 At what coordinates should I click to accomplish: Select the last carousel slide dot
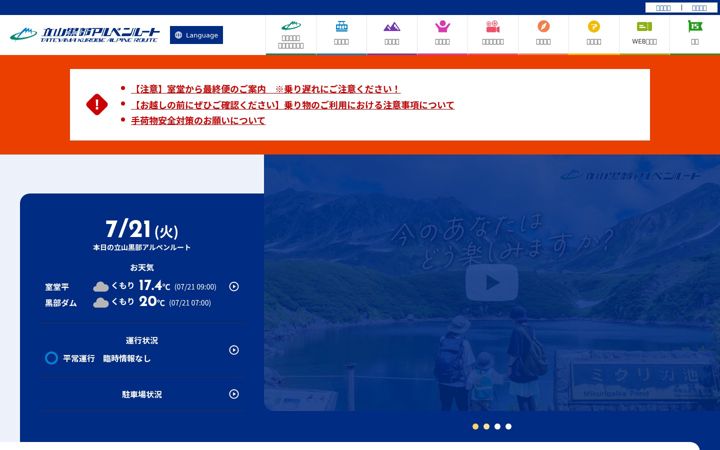pyautogui.click(x=508, y=427)
